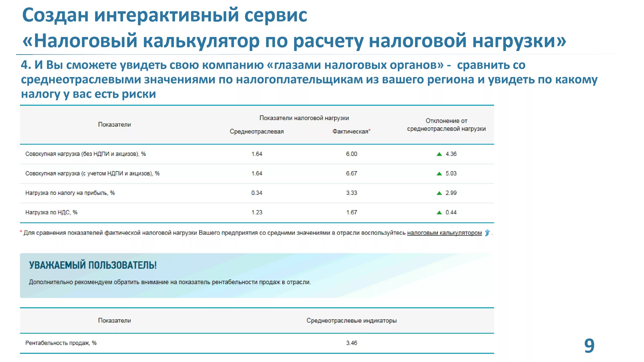Image resolution: width=644 pixels, height=362 pixels.
Task: Select deviation value 4.36
Action: pyautogui.click(x=451, y=154)
